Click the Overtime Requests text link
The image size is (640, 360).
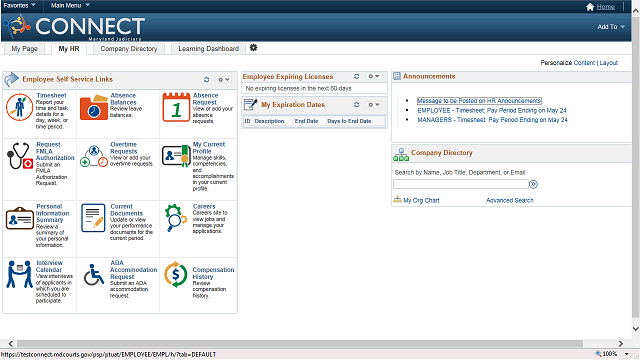tap(124, 148)
